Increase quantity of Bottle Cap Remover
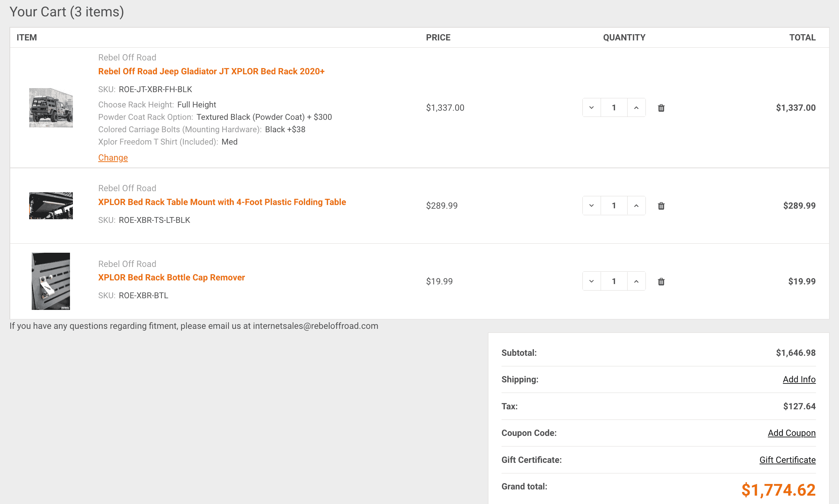The image size is (839, 504). click(x=636, y=281)
